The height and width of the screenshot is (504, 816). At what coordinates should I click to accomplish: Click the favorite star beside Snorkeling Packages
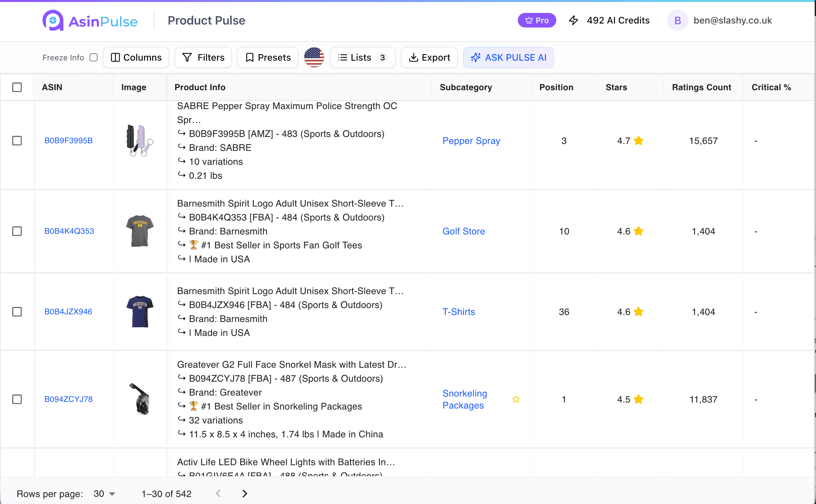tap(516, 399)
